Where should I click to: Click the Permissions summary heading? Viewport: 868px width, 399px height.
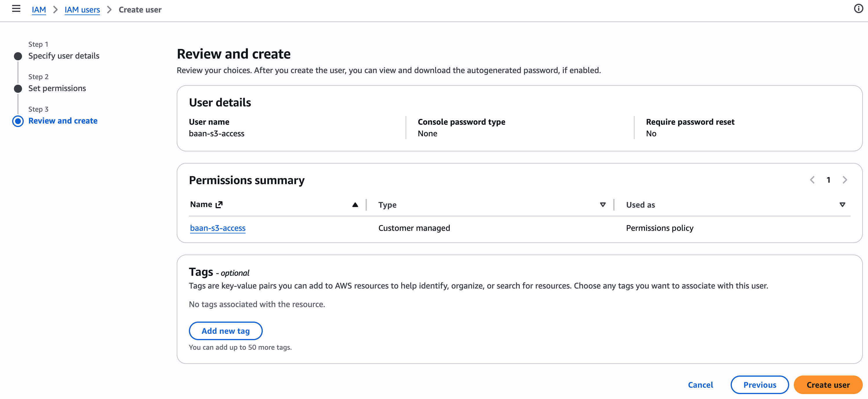coord(247,180)
